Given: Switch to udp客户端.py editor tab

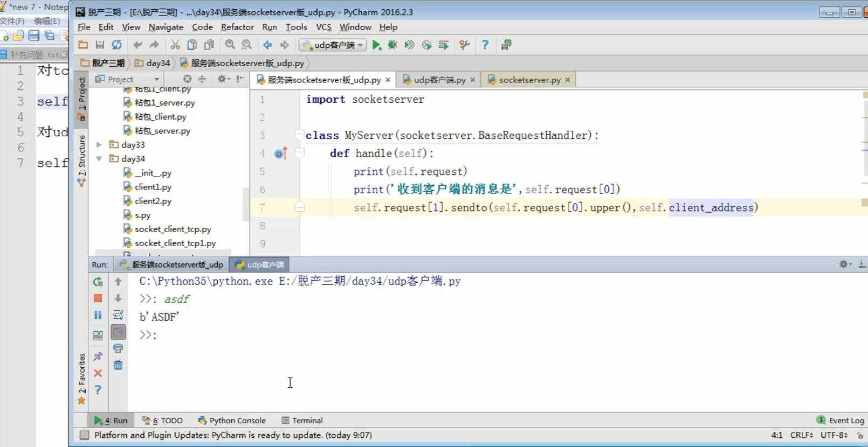Looking at the screenshot, I should tap(439, 80).
